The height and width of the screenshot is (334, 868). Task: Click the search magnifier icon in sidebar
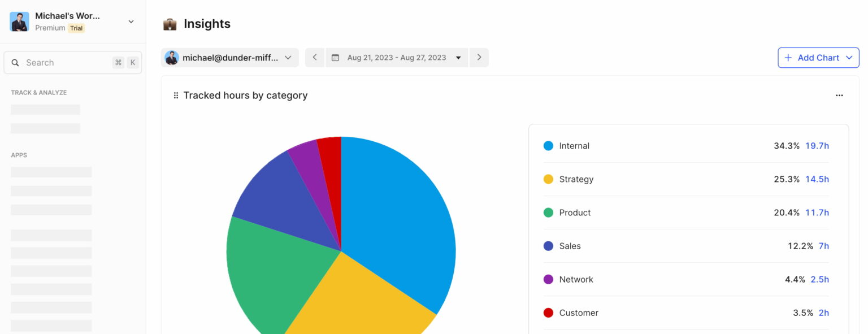pyautogui.click(x=15, y=62)
